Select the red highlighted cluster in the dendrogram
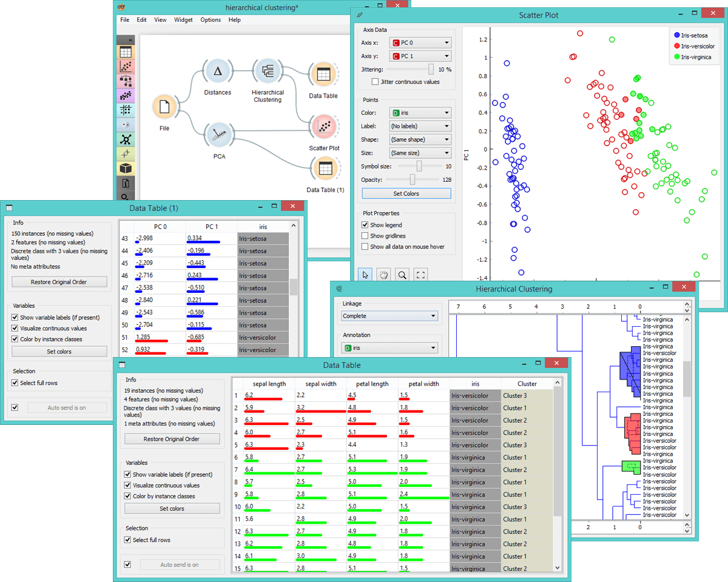The height and width of the screenshot is (582, 728). point(632,433)
